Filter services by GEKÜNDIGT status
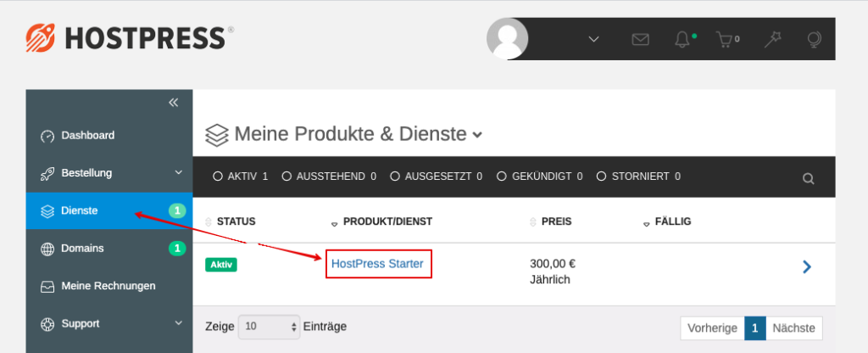The width and height of the screenshot is (868, 353). tap(540, 176)
